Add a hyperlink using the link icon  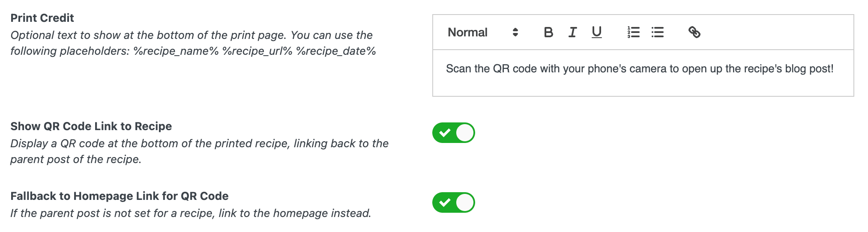coord(694,32)
